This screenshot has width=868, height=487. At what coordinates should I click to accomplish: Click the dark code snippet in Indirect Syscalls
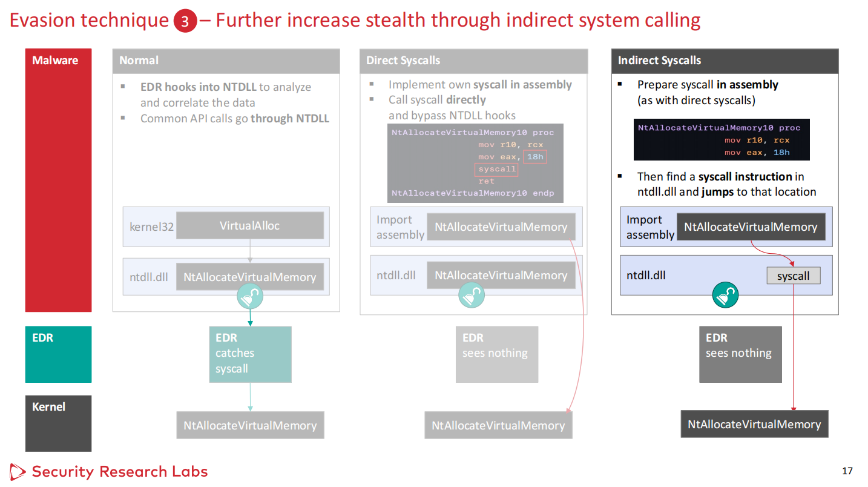[721, 140]
